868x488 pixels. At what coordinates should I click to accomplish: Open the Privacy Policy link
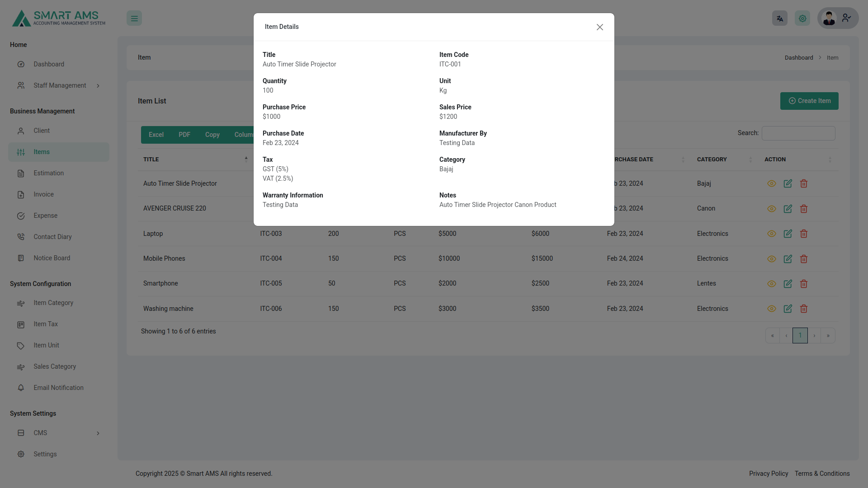pyautogui.click(x=768, y=474)
